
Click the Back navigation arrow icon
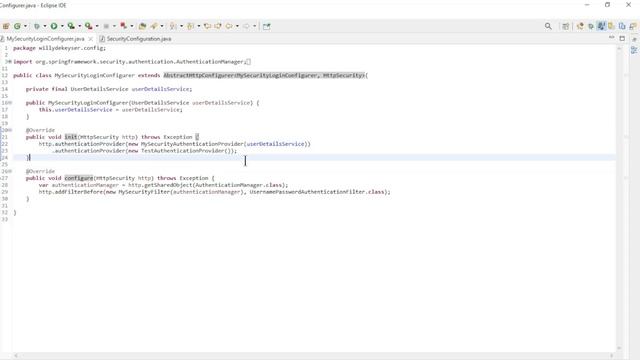(229, 26)
